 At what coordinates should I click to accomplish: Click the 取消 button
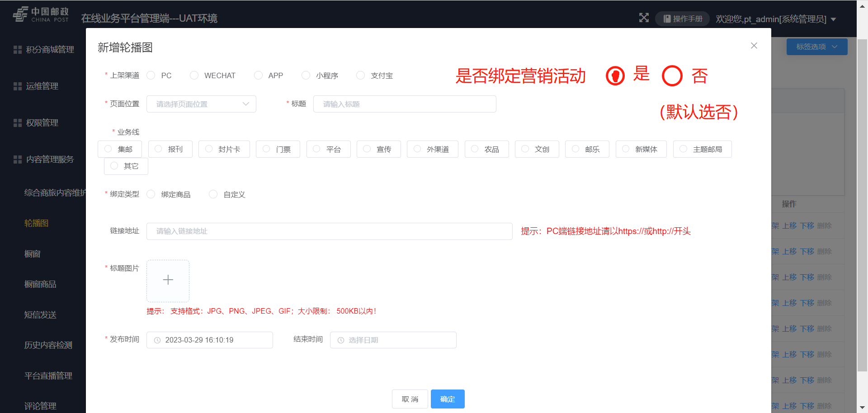410,399
